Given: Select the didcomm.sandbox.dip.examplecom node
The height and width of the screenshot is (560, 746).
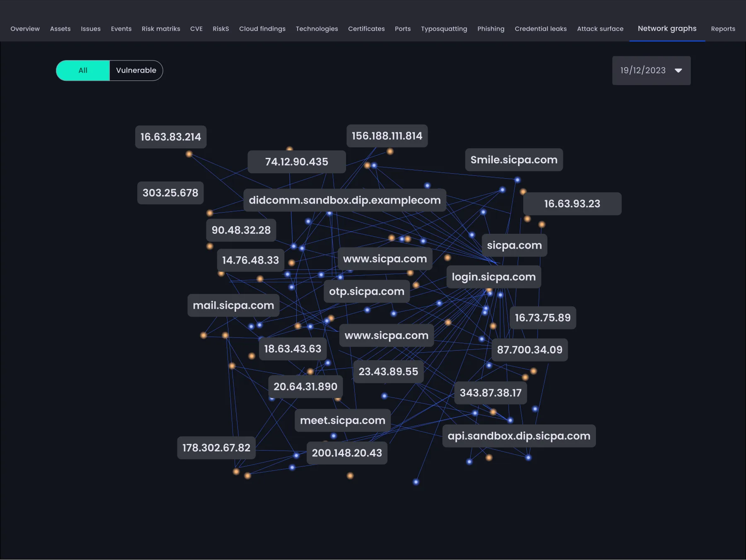Looking at the screenshot, I should [345, 200].
